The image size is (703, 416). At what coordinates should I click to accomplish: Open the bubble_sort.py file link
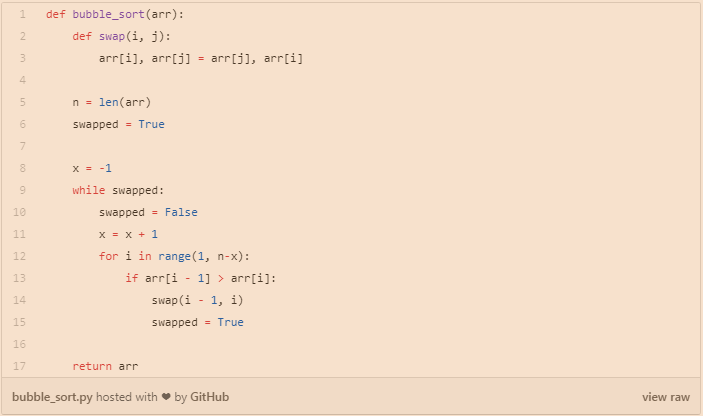pyautogui.click(x=52, y=397)
